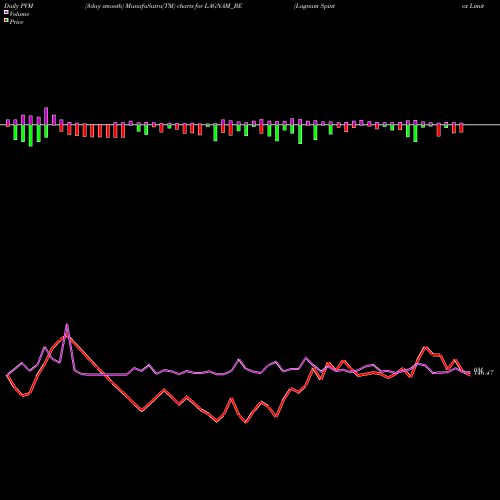This screenshot has width=500, height=500.
Task: Click the magenta volume line's peak spike
Action: click(67, 324)
